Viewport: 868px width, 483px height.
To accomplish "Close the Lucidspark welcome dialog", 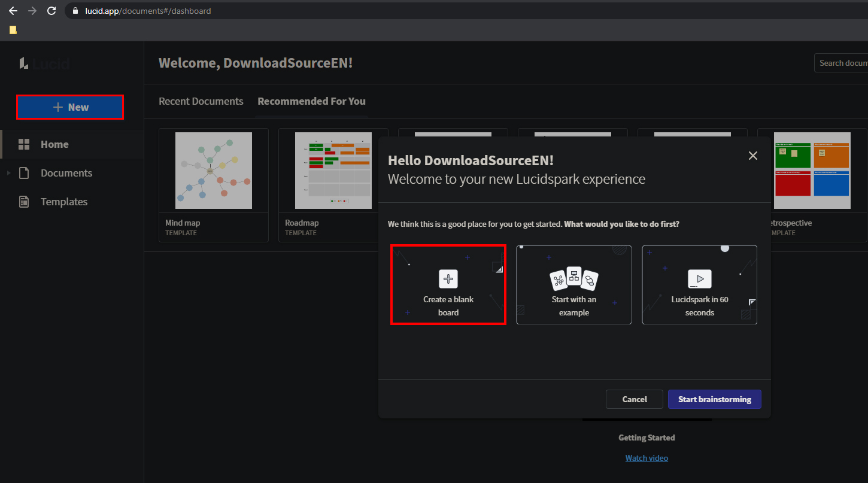I will coord(753,156).
